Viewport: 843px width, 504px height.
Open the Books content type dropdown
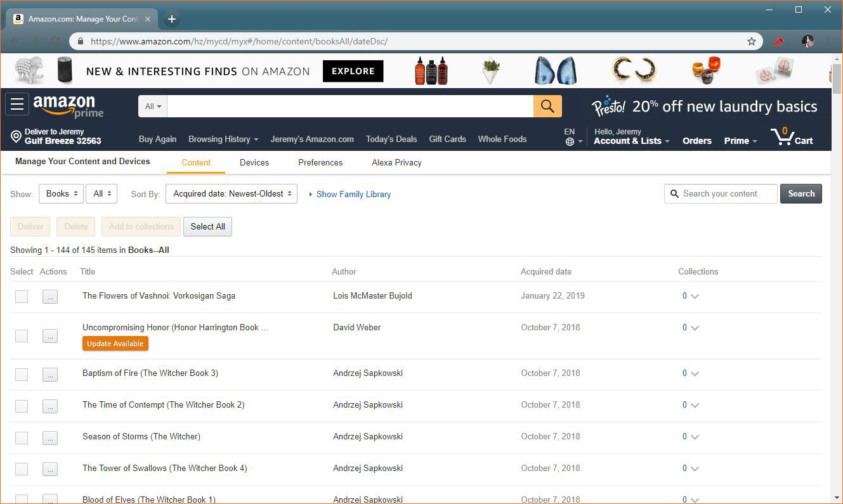pyautogui.click(x=61, y=194)
